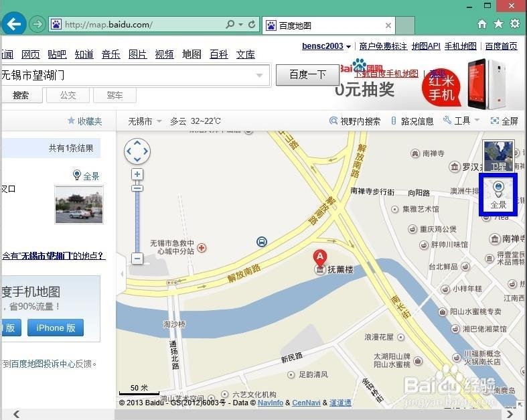The width and height of the screenshot is (527, 420).
Task: Open the 视频 nav link
Action: pos(164,54)
